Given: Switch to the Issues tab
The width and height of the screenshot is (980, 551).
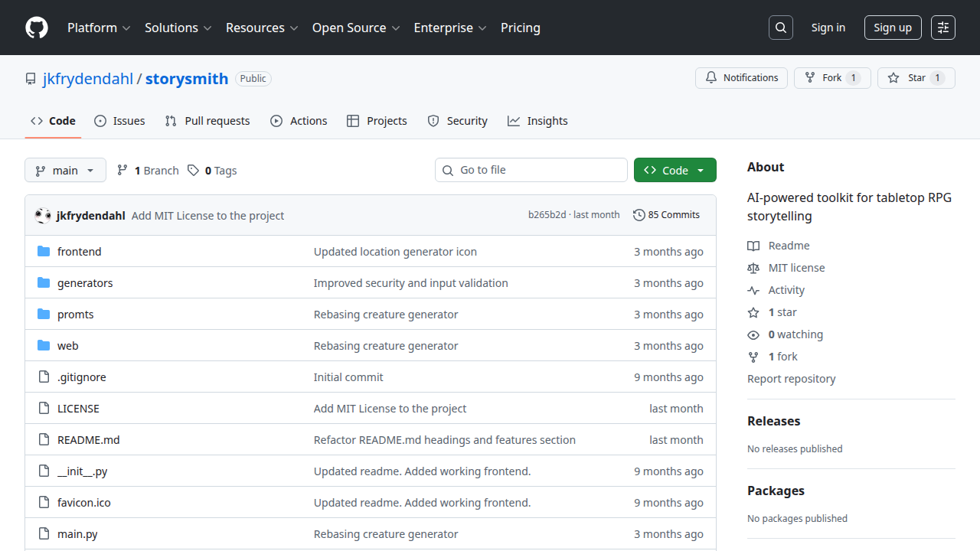Looking at the screenshot, I should [x=119, y=121].
